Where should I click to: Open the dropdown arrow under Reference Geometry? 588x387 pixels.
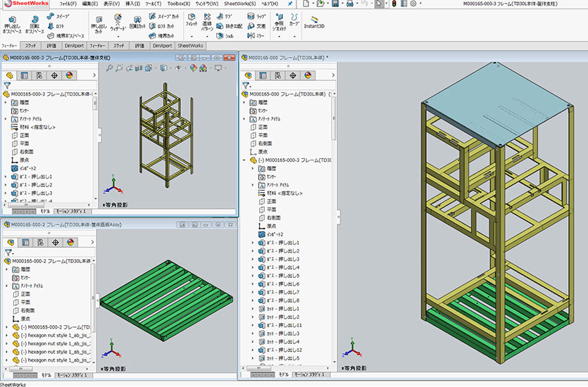[279, 37]
